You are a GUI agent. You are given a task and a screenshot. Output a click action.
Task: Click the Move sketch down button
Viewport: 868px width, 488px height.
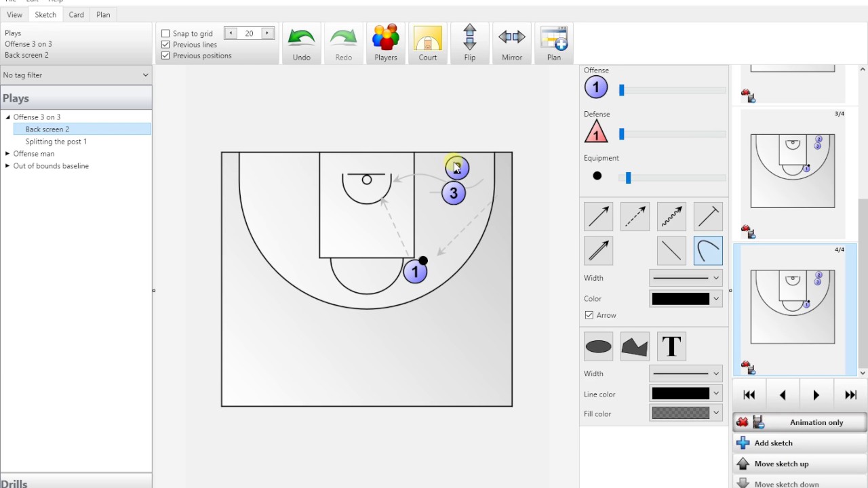pyautogui.click(x=800, y=483)
